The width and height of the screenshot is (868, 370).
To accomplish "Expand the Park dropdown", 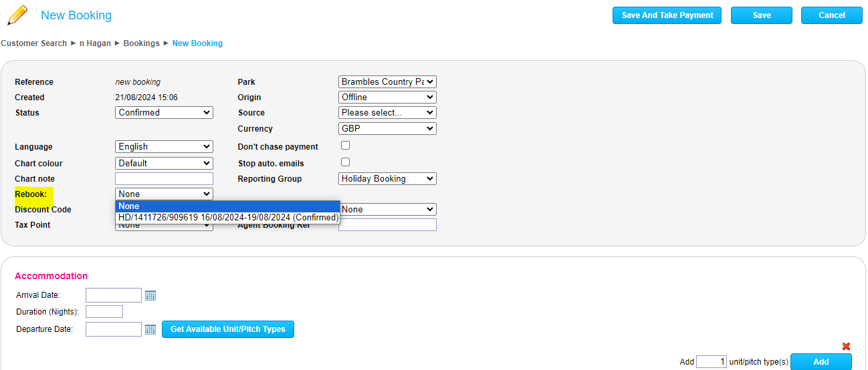I will tap(387, 82).
